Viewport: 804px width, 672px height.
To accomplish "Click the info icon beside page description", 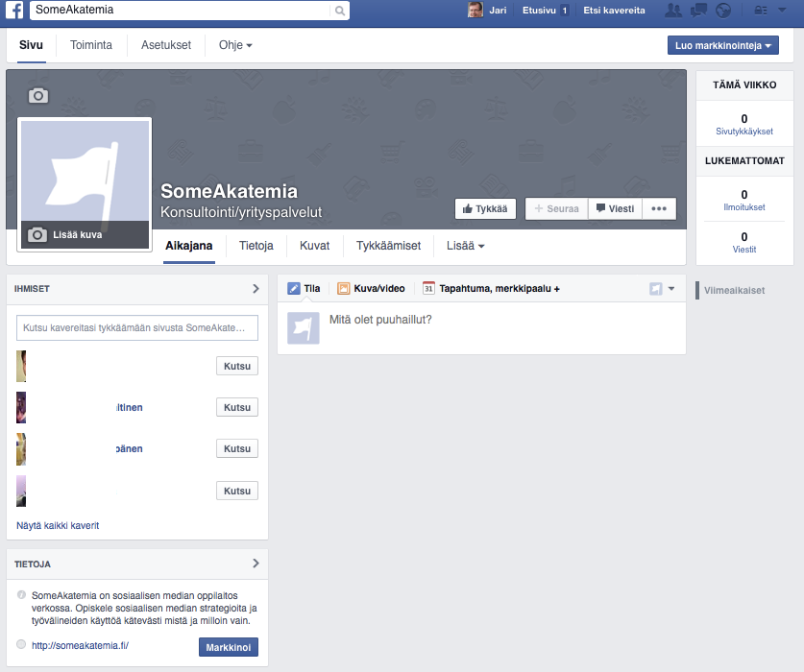I will [x=21, y=594].
